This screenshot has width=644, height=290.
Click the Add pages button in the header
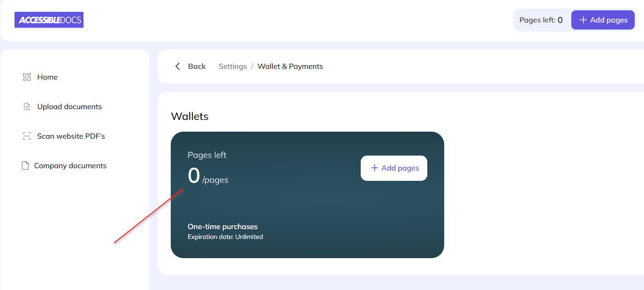click(603, 20)
